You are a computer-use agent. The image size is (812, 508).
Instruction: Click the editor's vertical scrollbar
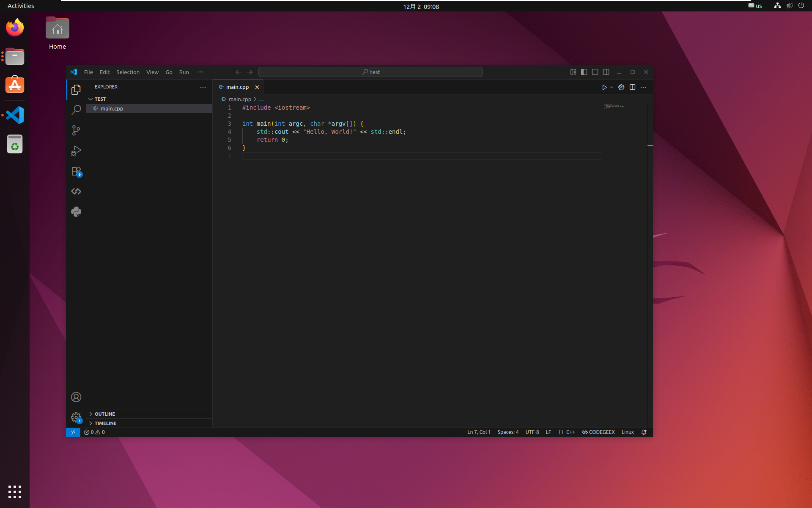tap(650, 254)
